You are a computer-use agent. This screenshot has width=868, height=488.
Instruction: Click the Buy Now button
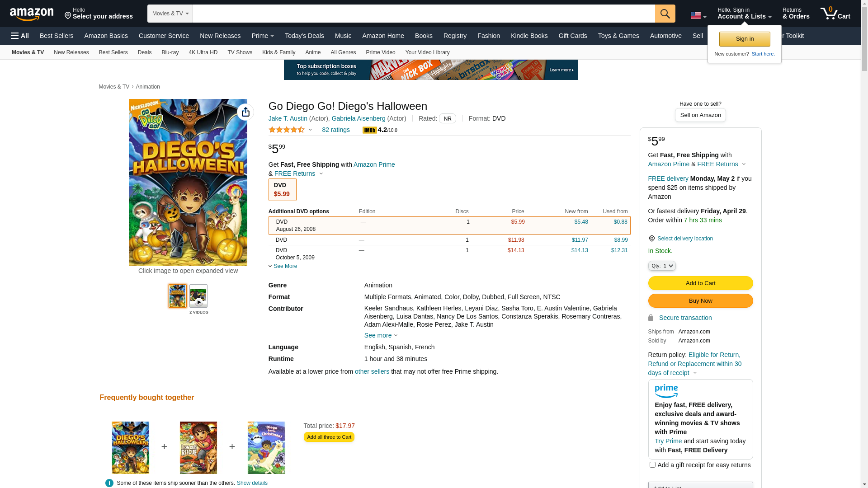pos(700,300)
